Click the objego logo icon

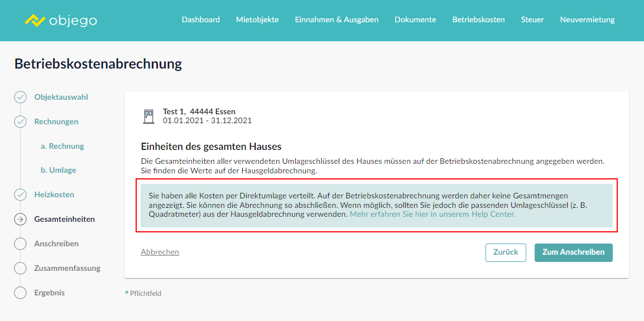(x=35, y=21)
